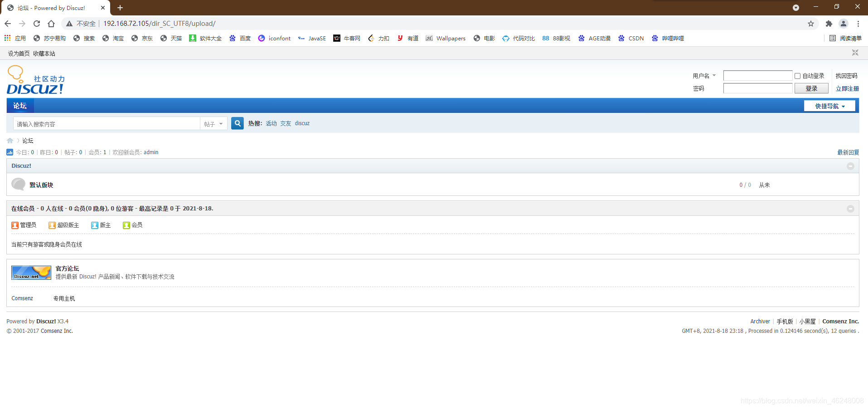
Task: Open the 默认版块 forum link
Action: click(x=41, y=185)
